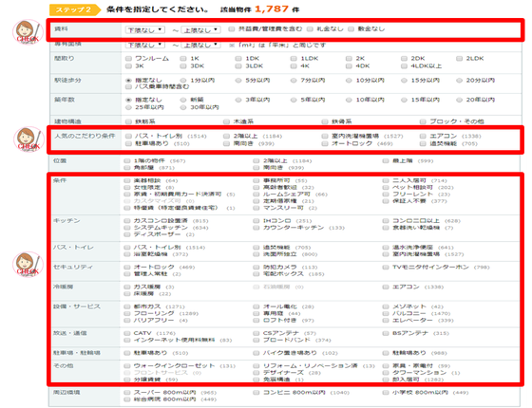Check the マンスリー可 option
This screenshot has height=408, width=532.
point(256,208)
